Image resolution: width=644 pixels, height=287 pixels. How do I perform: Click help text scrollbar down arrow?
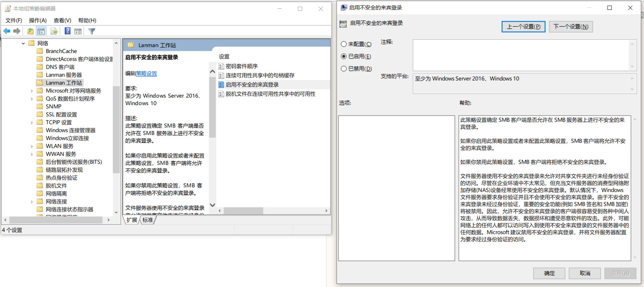pos(635,257)
